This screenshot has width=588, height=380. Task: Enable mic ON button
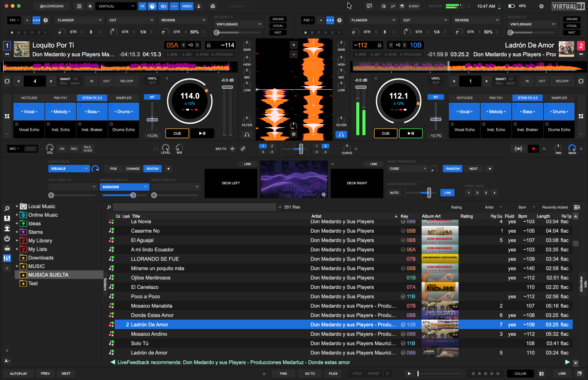62,149
